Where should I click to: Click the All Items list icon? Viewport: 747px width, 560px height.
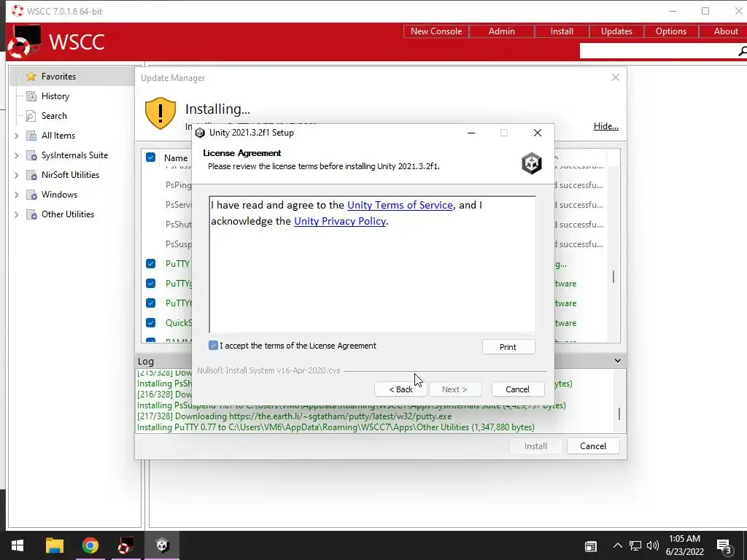[x=31, y=136]
